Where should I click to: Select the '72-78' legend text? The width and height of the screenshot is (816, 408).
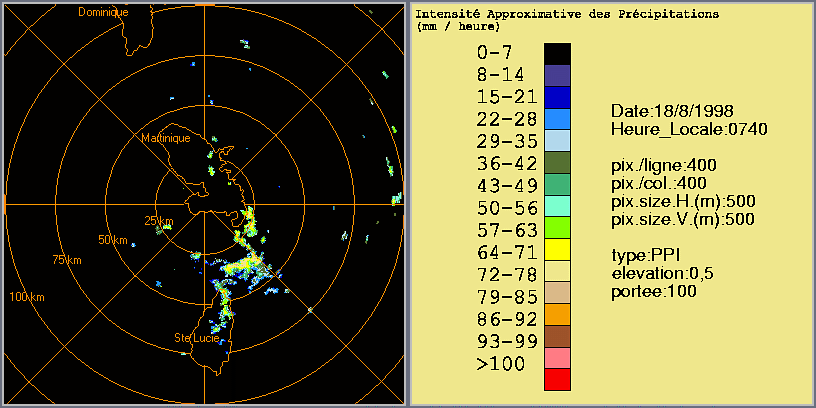point(506,275)
